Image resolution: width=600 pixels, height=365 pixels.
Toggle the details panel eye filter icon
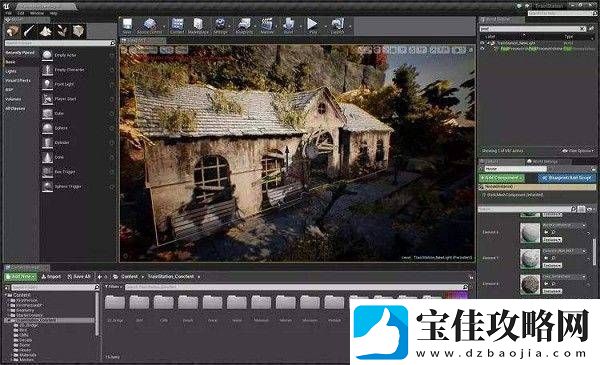click(590, 209)
